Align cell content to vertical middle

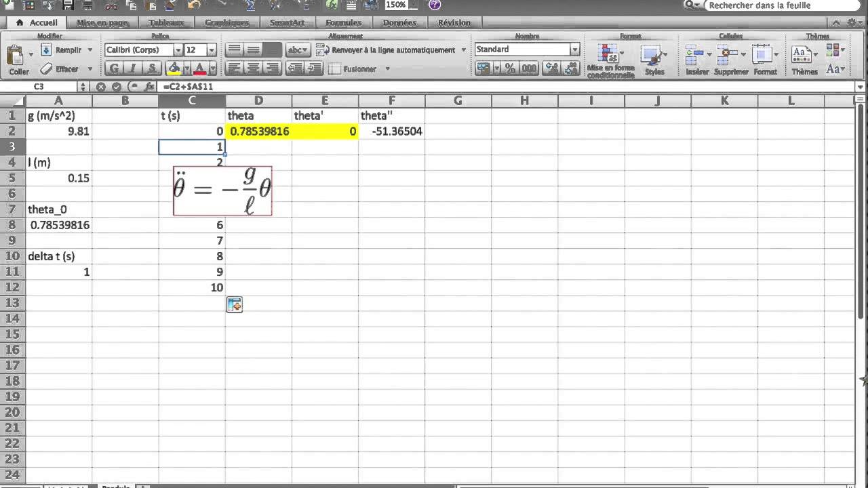(253, 49)
